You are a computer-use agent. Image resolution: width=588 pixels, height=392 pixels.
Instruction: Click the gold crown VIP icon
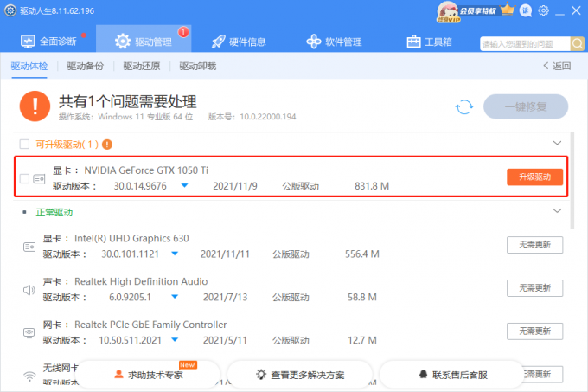pyautogui.click(x=508, y=10)
